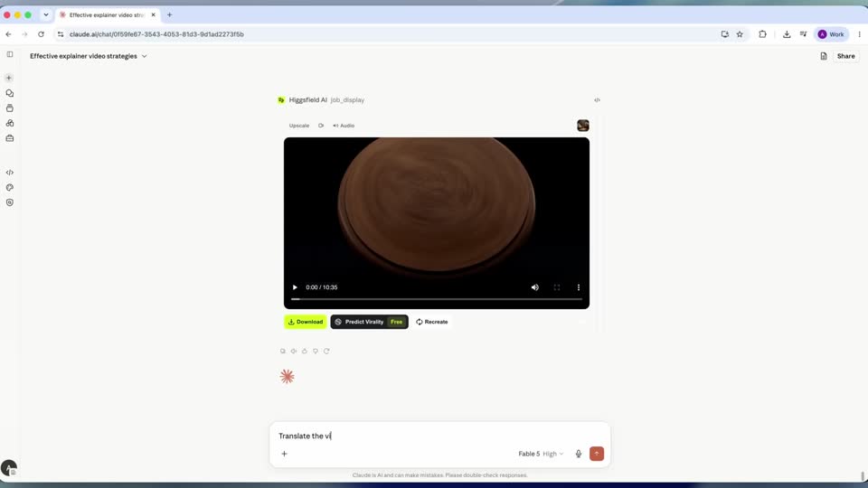The height and width of the screenshot is (488, 868).
Task: Click the briefcase icon in the sidebar
Action: pos(9,138)
